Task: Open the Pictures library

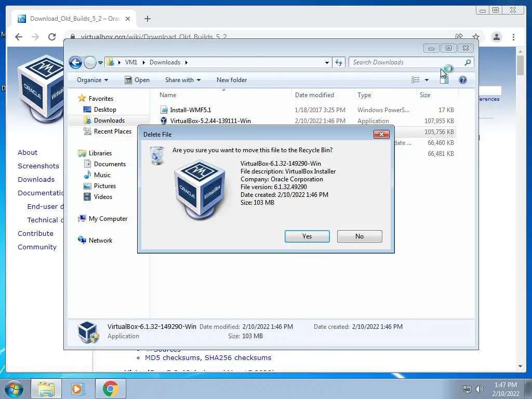Action: pyautogui.click(x=104, y=185)
